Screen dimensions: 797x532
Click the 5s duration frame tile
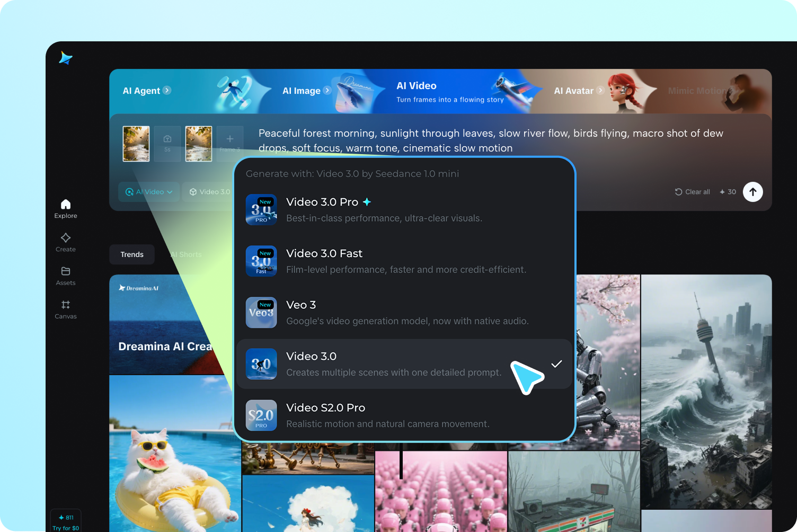[x=167, y=144]
